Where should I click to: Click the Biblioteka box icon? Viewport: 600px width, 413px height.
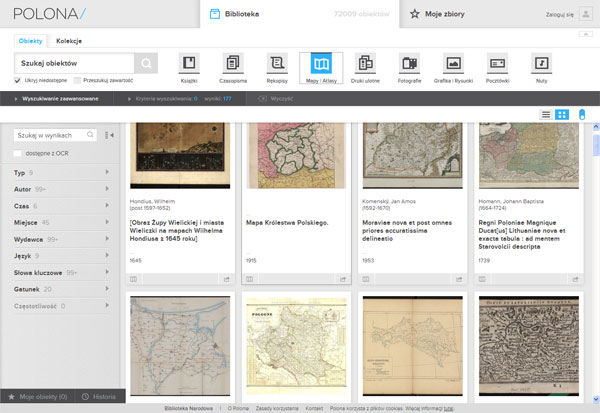[x=215, y=14]
